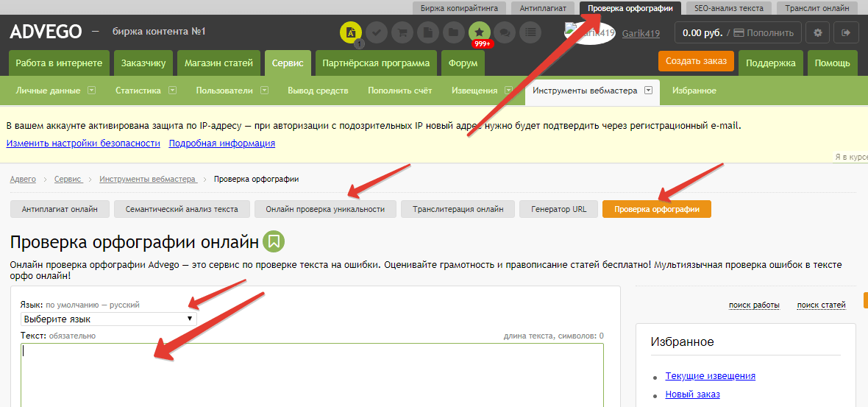
Task: Open Партнёрская программа tab
Action: click(x=376, y=63)
